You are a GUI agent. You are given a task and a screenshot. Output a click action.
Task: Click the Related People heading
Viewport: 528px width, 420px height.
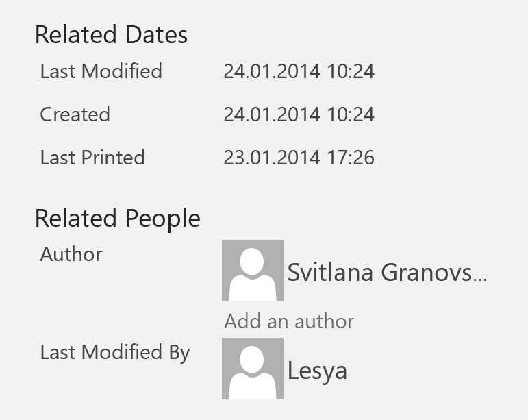pyautogui.click(x=118, y=219)
